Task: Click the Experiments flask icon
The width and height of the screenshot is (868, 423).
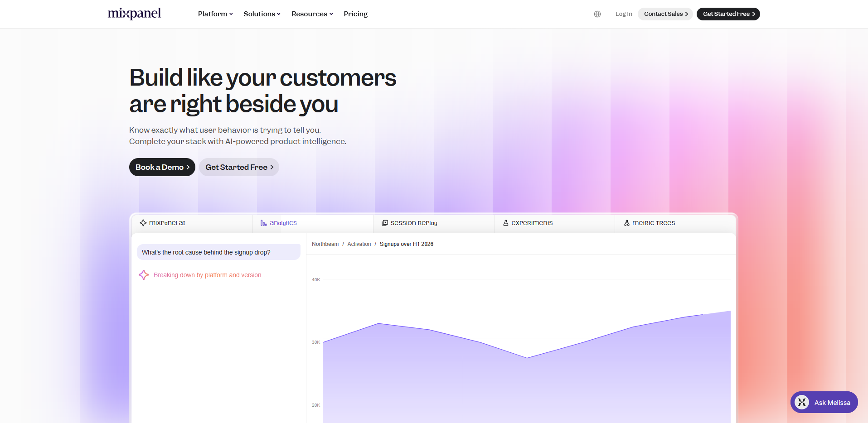Action: tap(506, 223)
